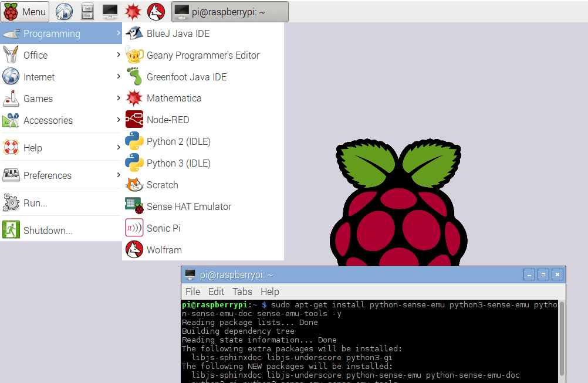Launch terminal from the taskbar monitor icon
The width and height of the screenshot is (588, 383).
[x=110, y=11]
